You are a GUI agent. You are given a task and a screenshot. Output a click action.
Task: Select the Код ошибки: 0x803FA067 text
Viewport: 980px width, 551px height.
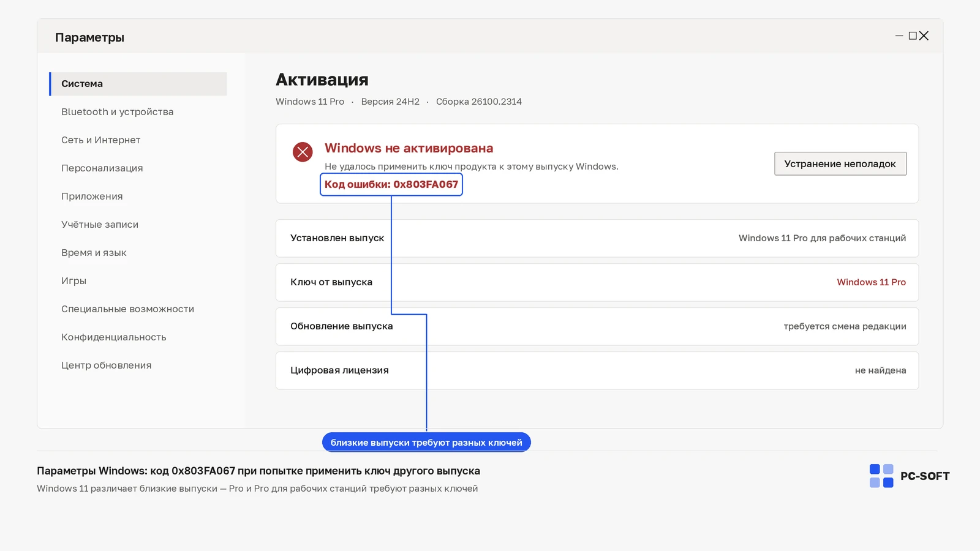[391, 184]
